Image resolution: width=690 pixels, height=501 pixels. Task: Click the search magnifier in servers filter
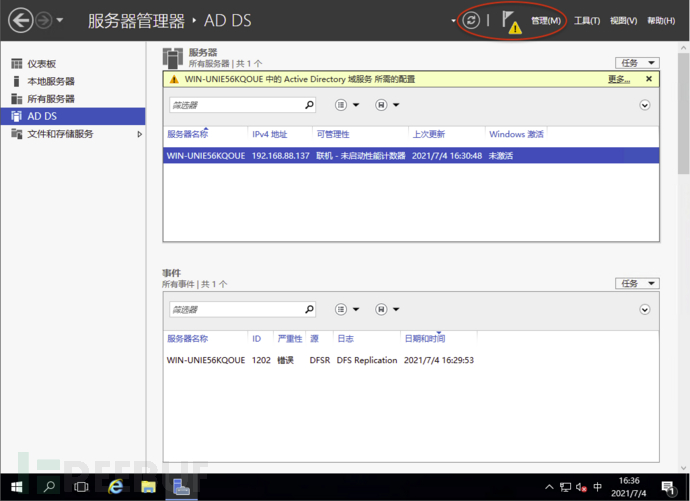(x=309, y=105)
